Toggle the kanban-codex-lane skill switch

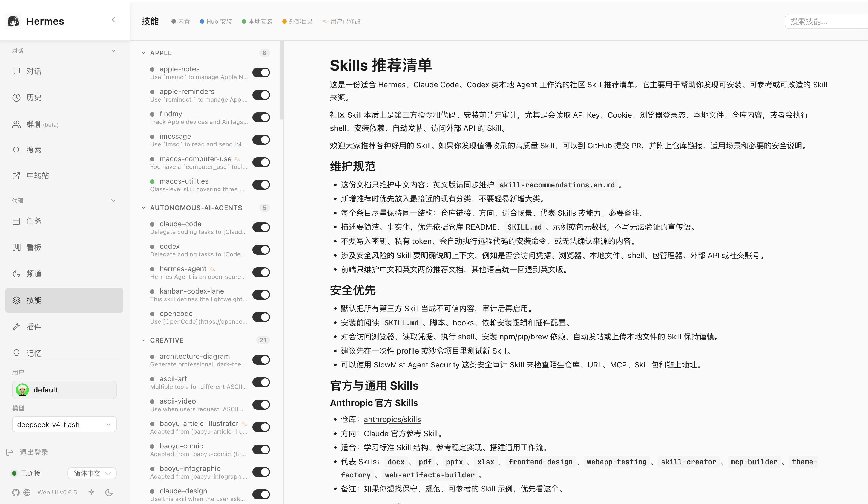(261, 294)
